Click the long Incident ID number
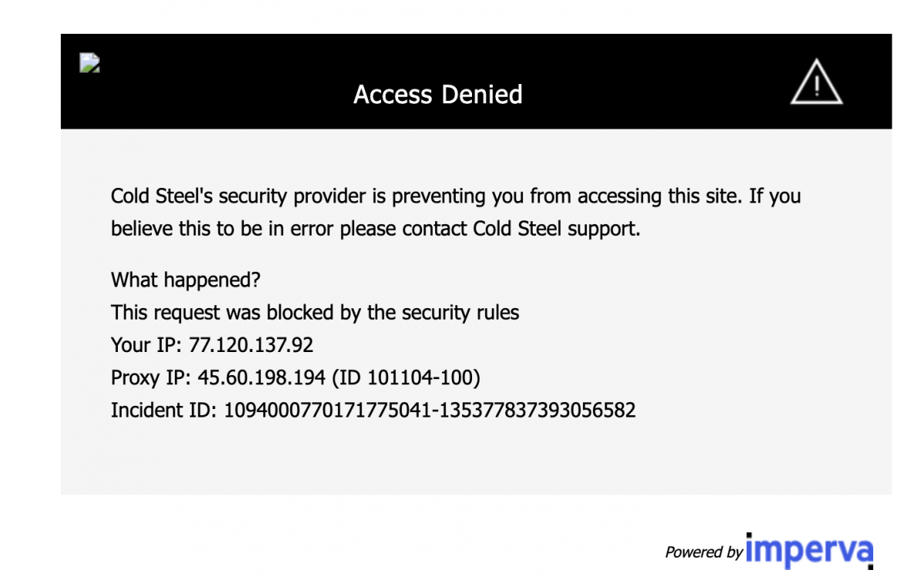 coord(430,410)
